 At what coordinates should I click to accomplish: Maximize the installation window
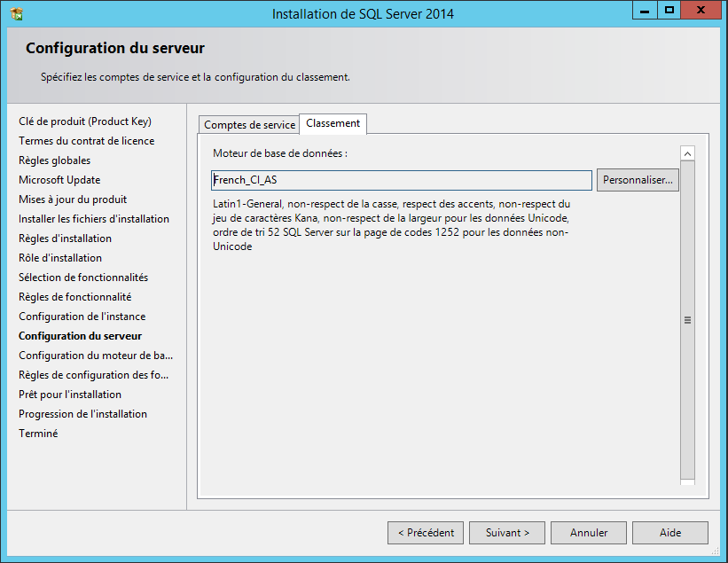point(669,11)
